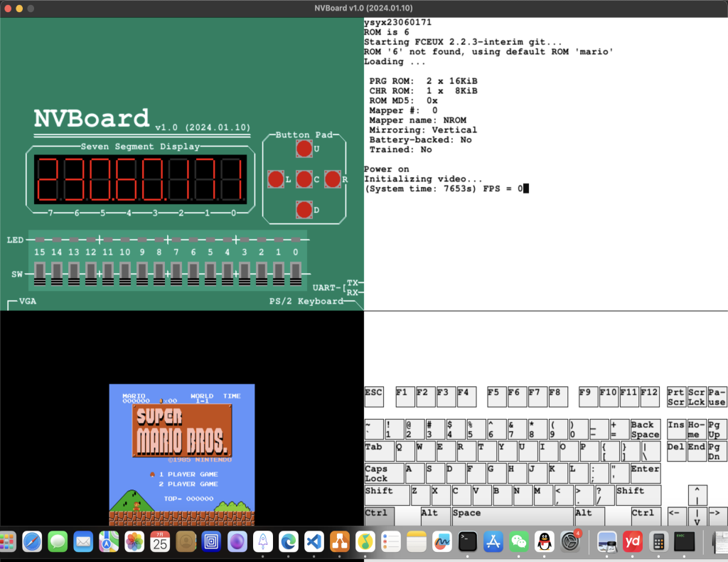
Task: Click the rocket icon in the dock
Action: 263,541
